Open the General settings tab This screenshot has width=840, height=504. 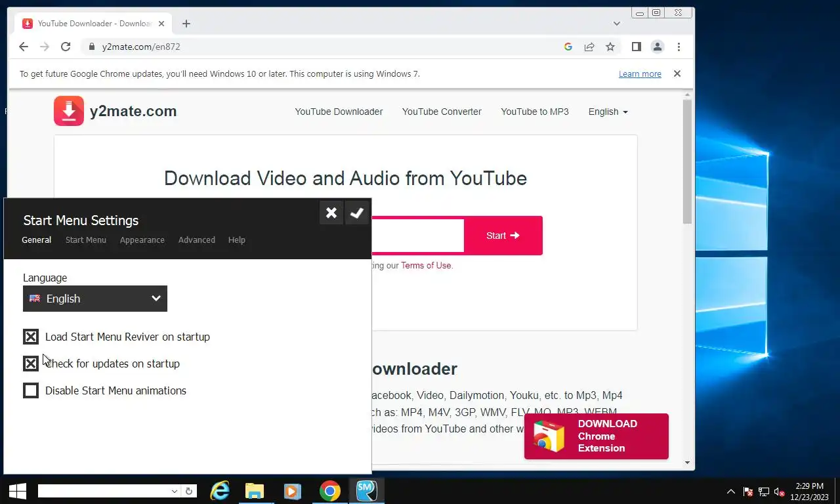[x=36, y=240]
